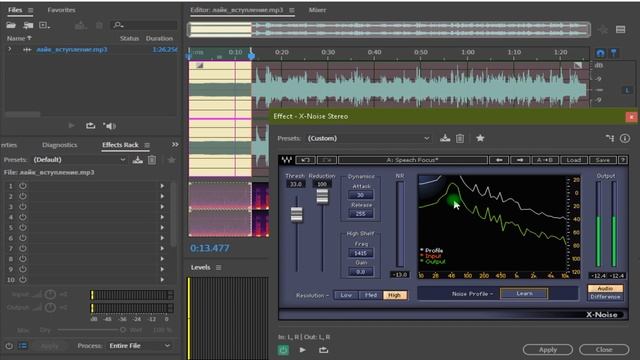Click Release value field 255

click(361, 213)
